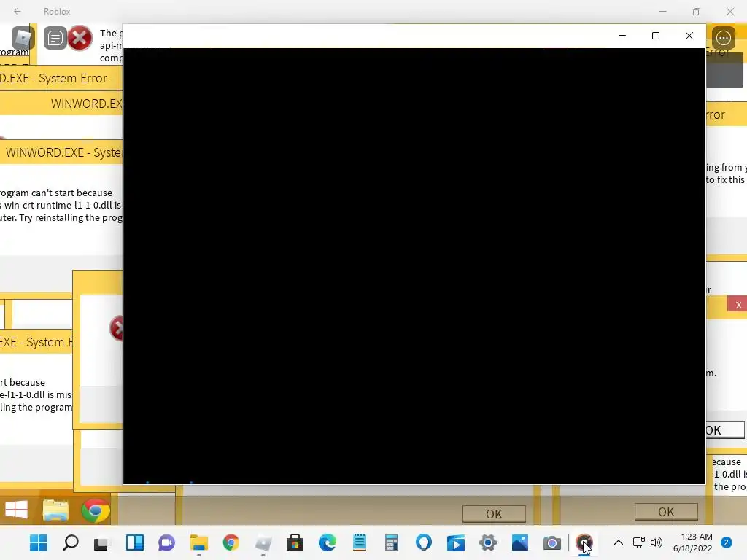Open the Photos app
Image resolution: width=747 pixels, height=560 pixels.
pyautogui.click(x=519, y=542)
